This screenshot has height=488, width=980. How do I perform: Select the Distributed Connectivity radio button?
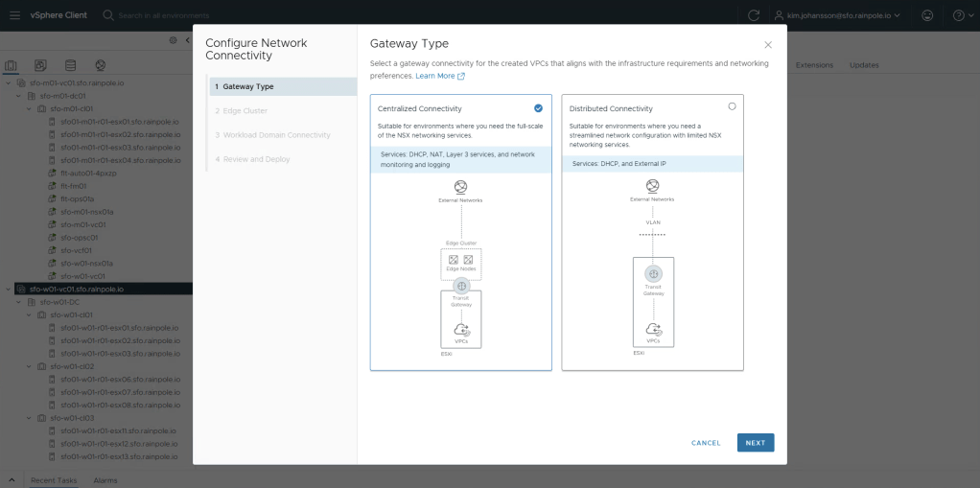point(732,106)
